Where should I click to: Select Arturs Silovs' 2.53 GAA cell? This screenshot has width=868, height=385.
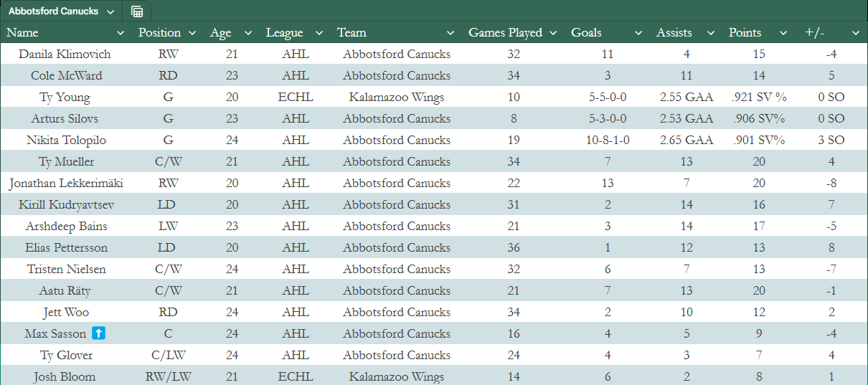click(x=687, y=119)
